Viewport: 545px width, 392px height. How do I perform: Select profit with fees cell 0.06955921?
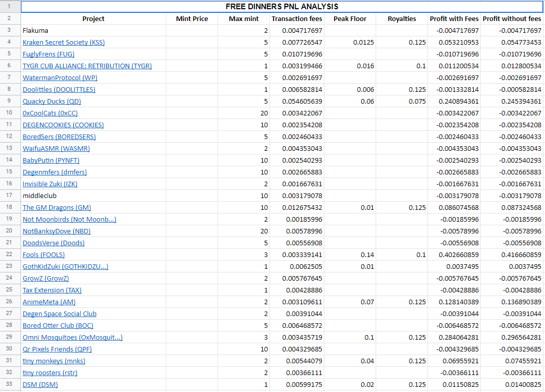coord(454,361)
